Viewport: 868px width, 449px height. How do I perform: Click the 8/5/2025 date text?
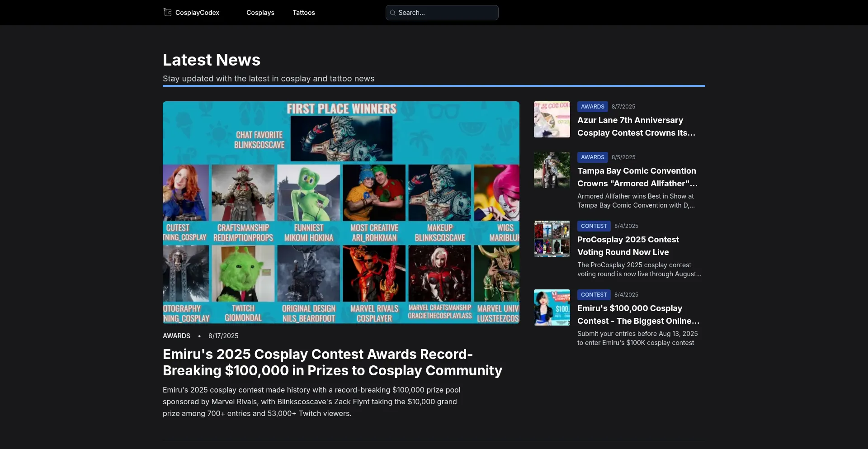pos(623,157)
